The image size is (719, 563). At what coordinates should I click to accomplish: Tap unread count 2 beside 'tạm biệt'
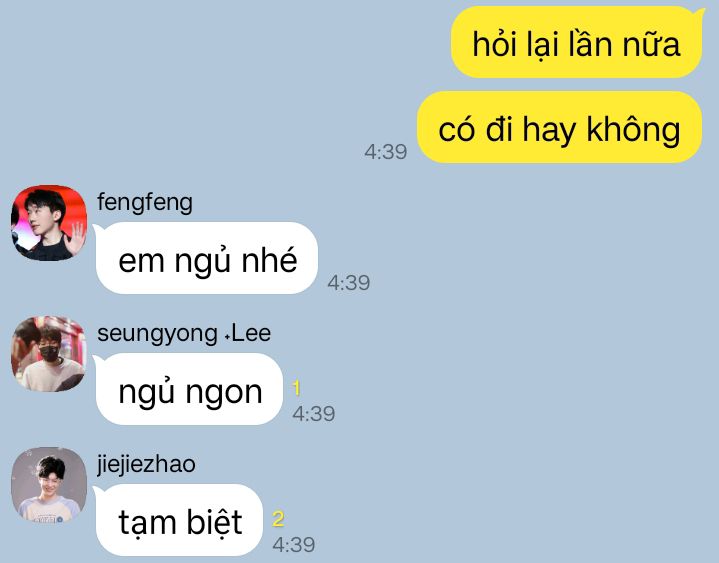278,519
